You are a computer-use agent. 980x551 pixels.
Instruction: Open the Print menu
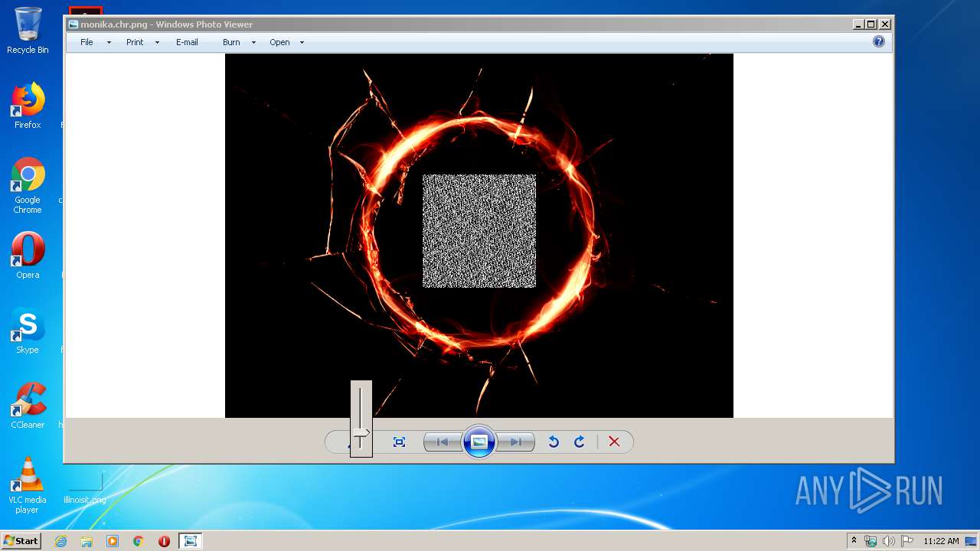point(135,42)
